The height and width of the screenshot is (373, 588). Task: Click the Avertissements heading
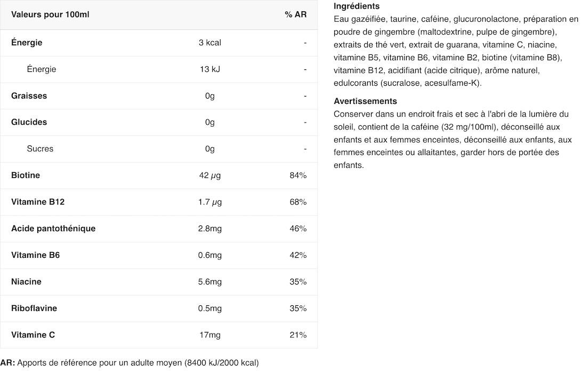click(x=365, y=101)
